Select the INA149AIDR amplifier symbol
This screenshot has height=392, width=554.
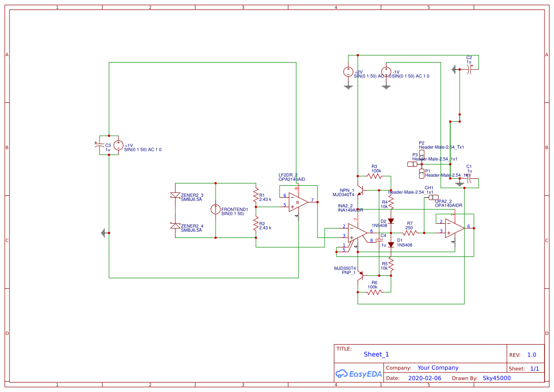tap(357, 233)
